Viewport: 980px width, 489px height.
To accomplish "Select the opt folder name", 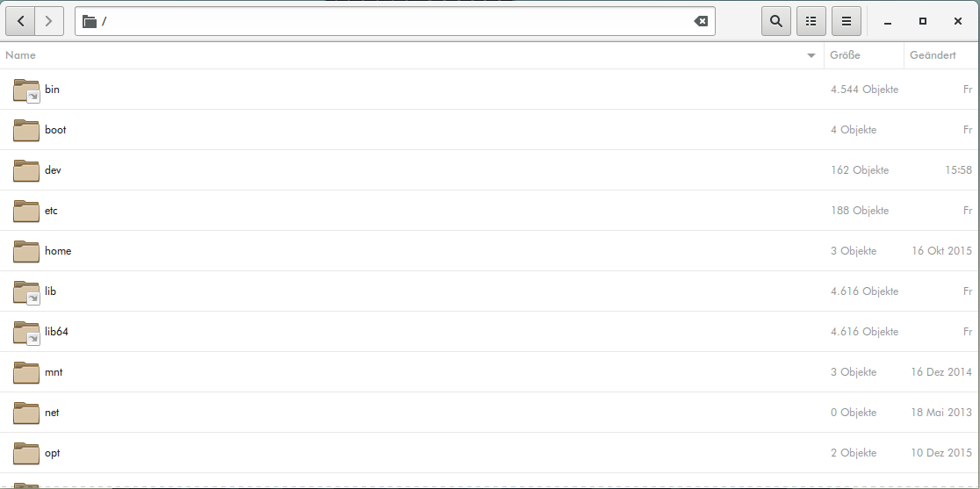I will (x=53, y=453).
